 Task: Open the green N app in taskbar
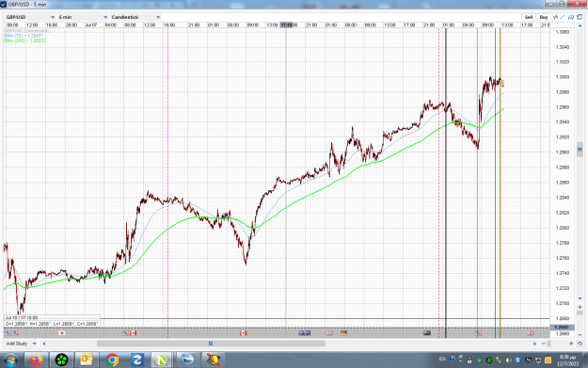point(161,360)
